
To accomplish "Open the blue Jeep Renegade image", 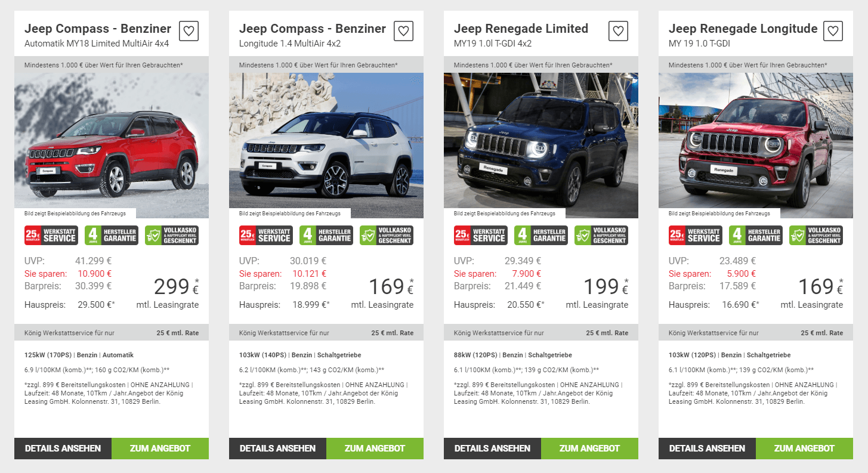I will tap(541, 146).
